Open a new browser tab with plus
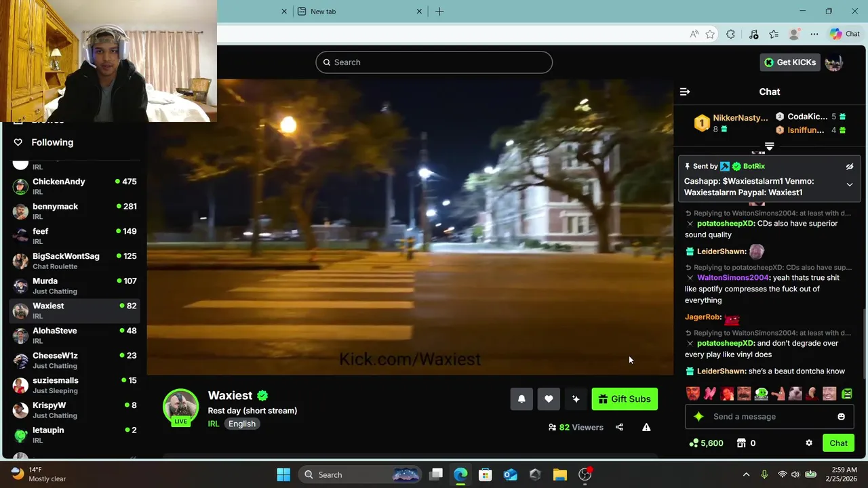The image size is (868, 488). [x=439, y=12]
